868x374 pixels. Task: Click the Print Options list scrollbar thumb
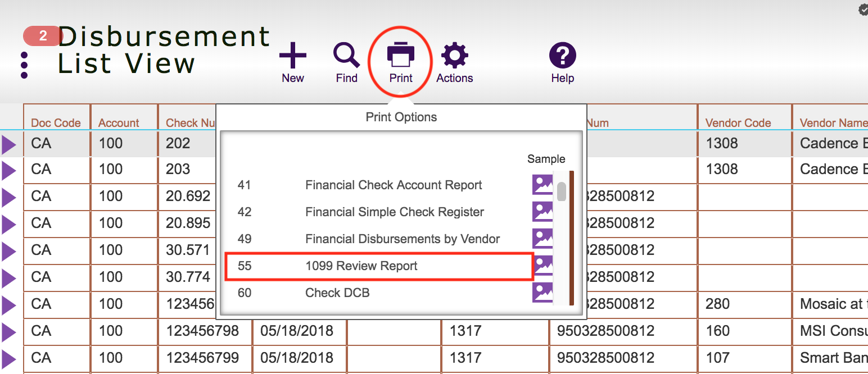[561, 191]
